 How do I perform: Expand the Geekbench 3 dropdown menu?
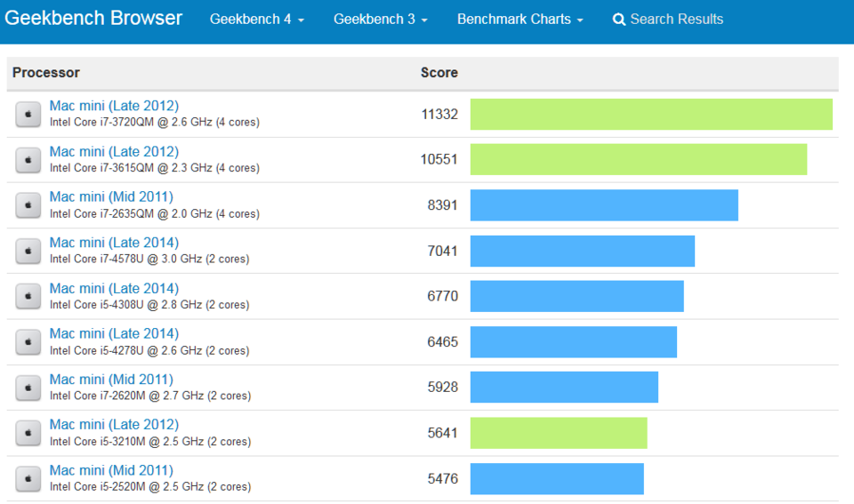[381, 19]
